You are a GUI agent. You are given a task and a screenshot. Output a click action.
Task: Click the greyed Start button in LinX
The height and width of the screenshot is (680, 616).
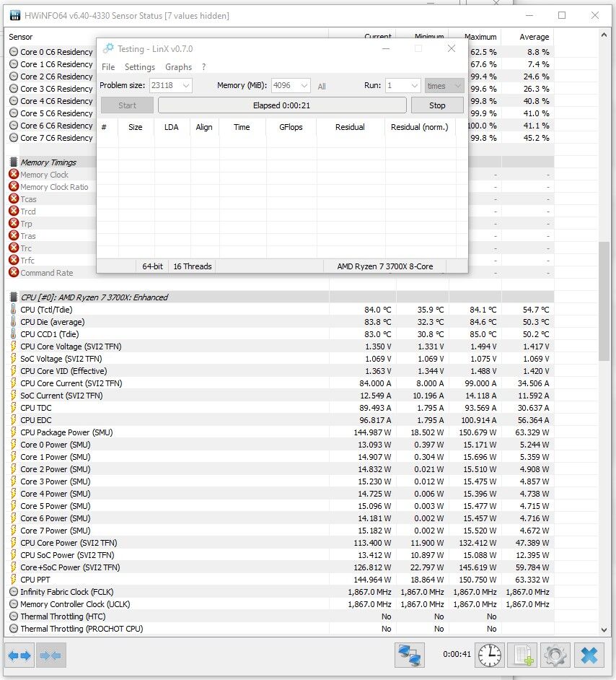[x=127, y=105]
